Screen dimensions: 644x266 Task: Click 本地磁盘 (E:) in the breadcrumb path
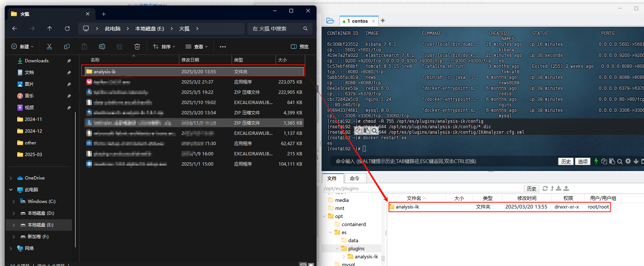(150, 29)
